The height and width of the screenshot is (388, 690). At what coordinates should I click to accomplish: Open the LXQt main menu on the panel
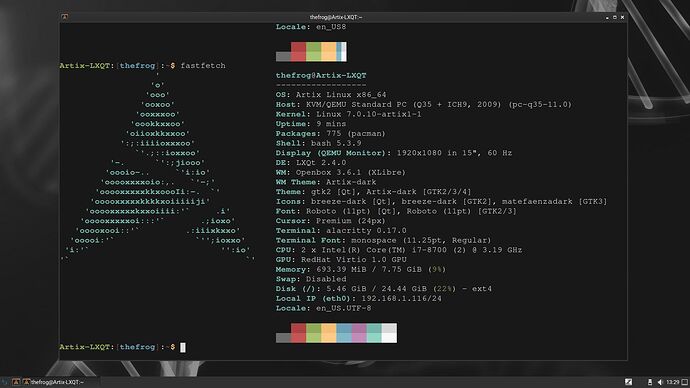[5, 382]
